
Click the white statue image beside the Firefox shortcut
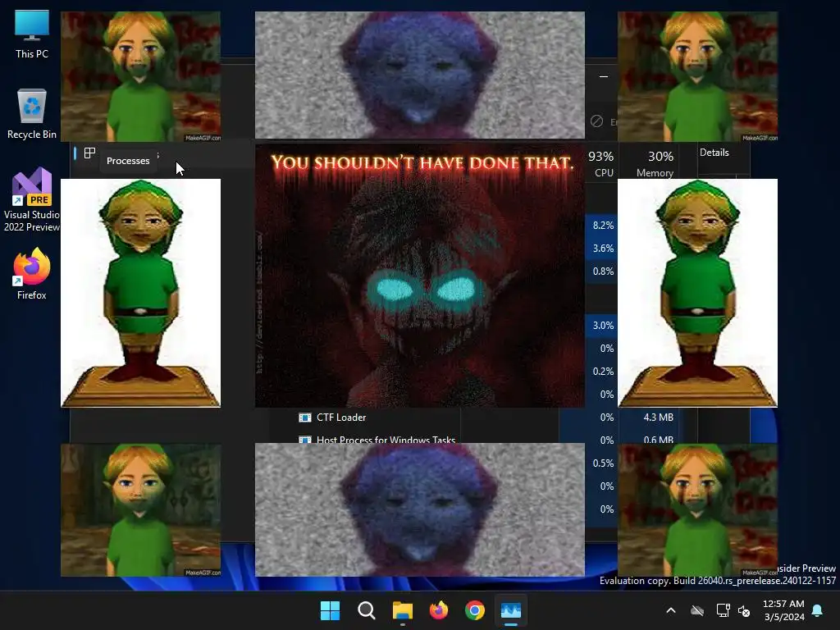point(140,293)
